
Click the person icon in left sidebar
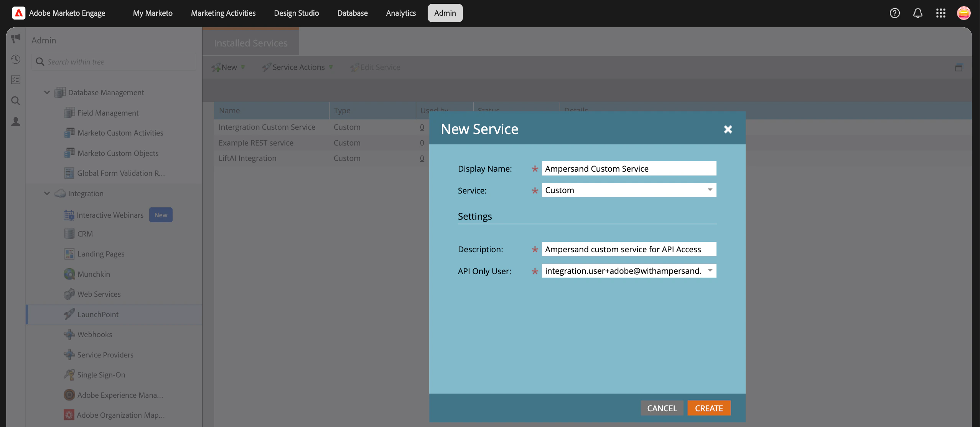[16, 122]
